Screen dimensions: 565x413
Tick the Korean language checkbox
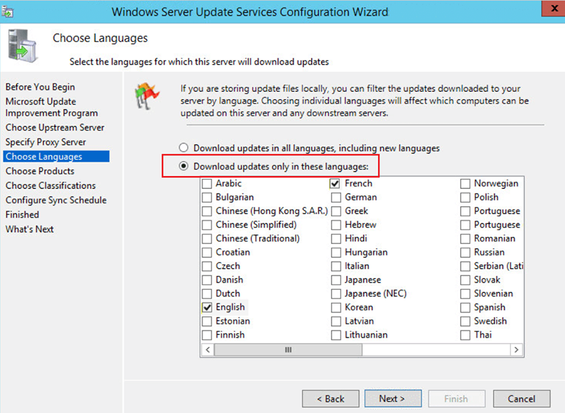(x=336, y=307)
